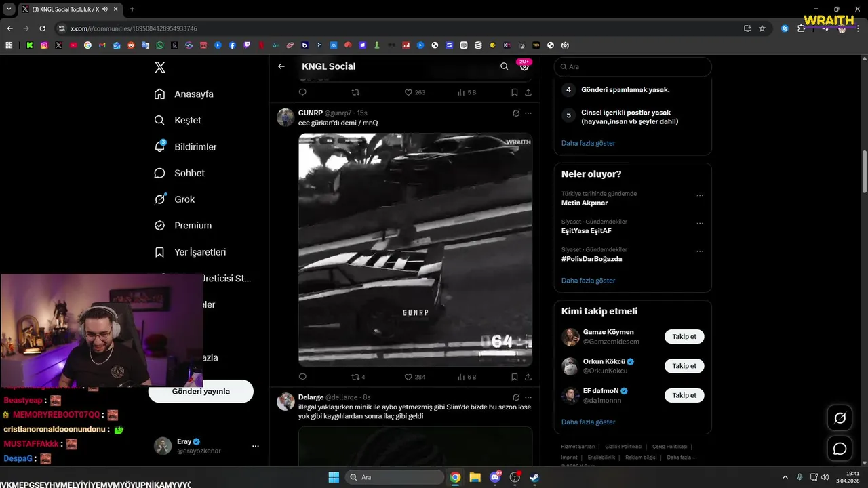Open community members icon with 20+ badge

click(x=524, y=66)
